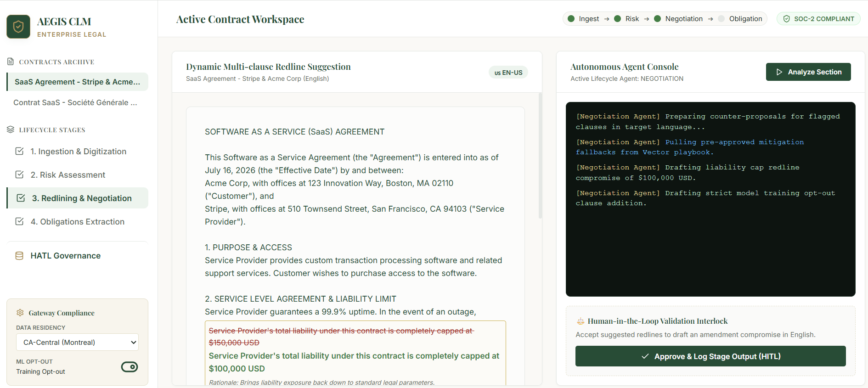Click the SOFTWARE AS A SERVICE (SaaS) AGREEMENT title
The height and width of the screenshot is (388, 868).
pyautogui.click(x=295, y=132)
